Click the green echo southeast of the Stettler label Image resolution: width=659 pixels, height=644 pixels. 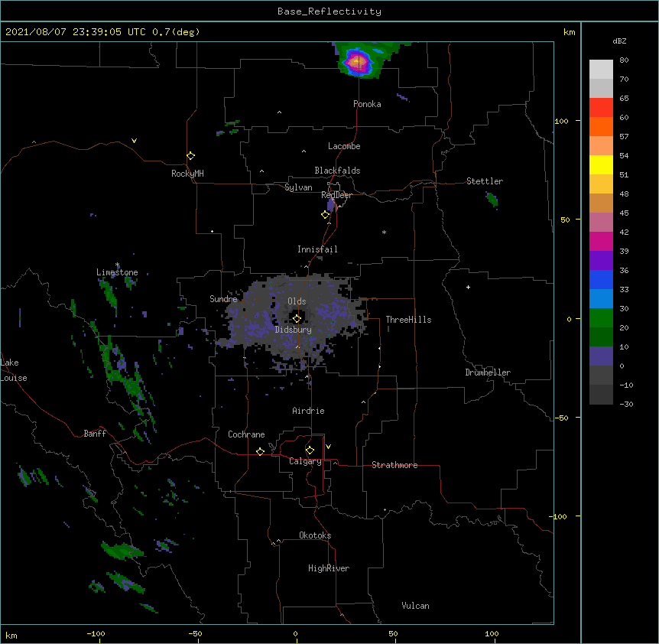tap(492, 200)
